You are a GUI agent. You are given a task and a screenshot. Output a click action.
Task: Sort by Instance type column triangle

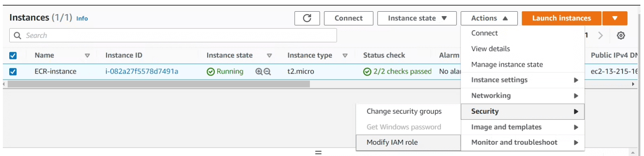(345, 55)
